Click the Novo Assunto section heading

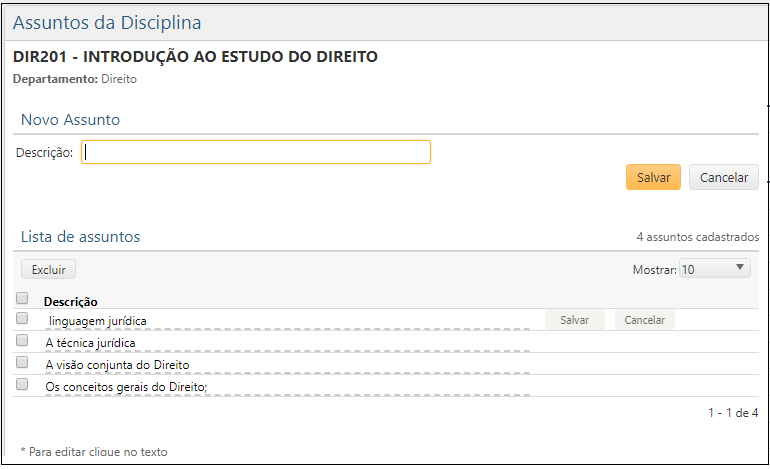click(71, 120)
